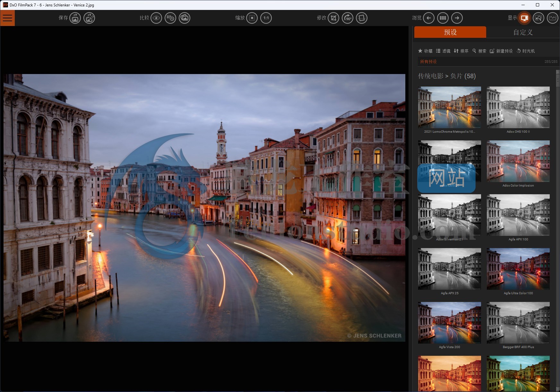
Task: Click the 收藏 favorites star
Action: [x=425, y=51]
